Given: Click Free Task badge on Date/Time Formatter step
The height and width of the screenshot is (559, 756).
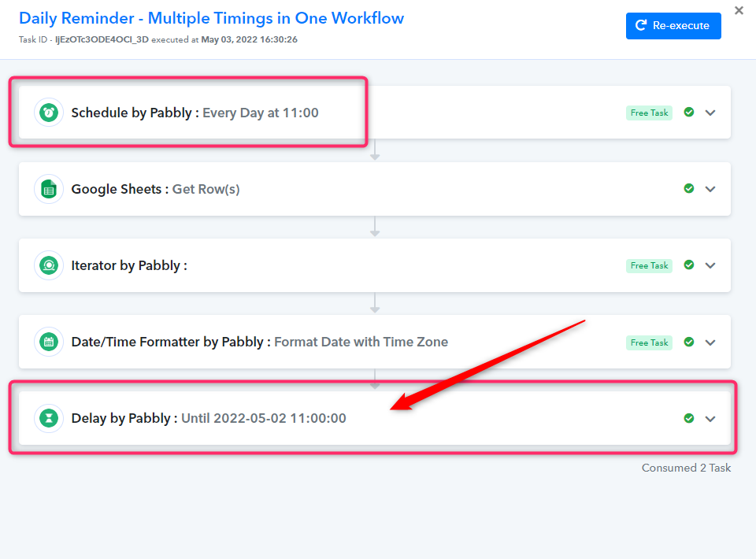Looking at the screenshot, I should coord(649,342).
